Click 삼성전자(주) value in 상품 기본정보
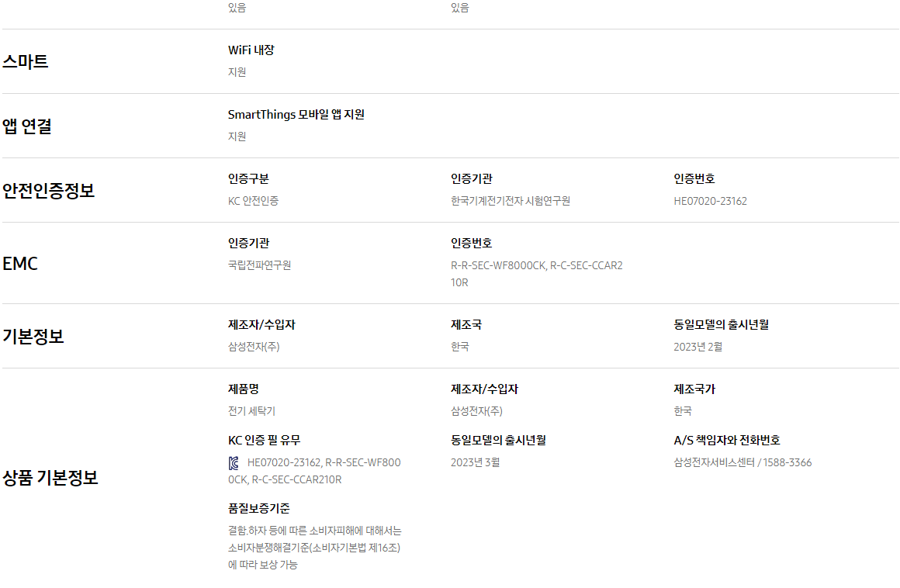 pos(477,410)
